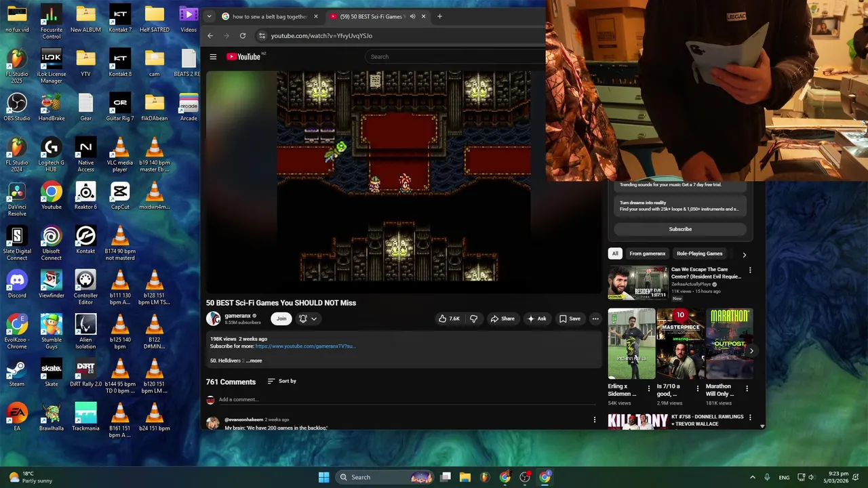Mute the YouTube tab via speaker icon
868x488 pixels.
[x=412, y=16]
